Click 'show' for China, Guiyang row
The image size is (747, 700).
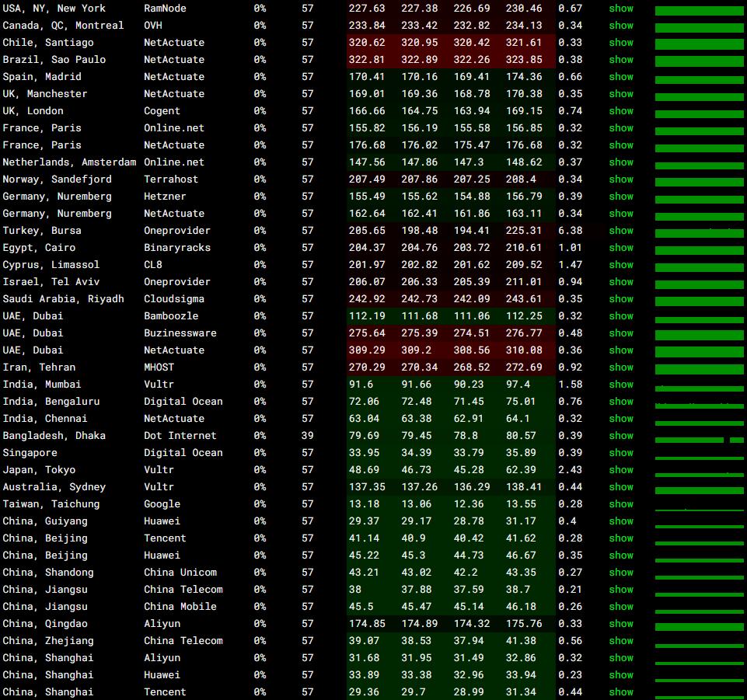tap(621, 521)
